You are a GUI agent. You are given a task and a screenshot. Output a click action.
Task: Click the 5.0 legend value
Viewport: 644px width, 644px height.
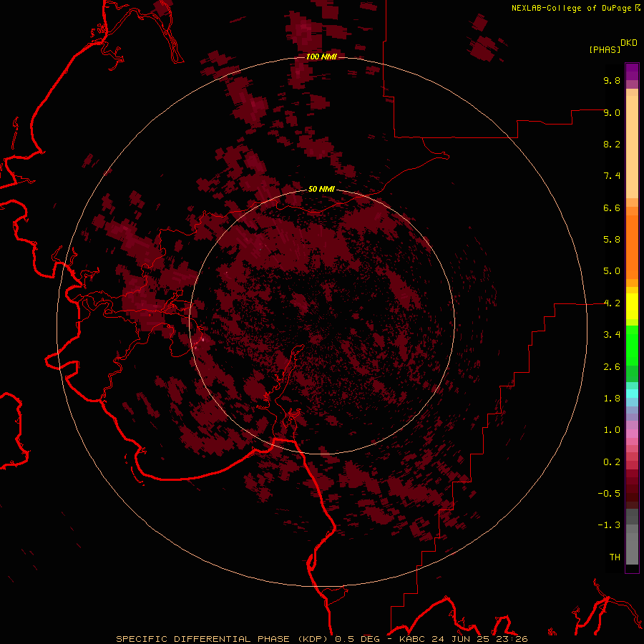pyautogui.click(x=612, y=271)
